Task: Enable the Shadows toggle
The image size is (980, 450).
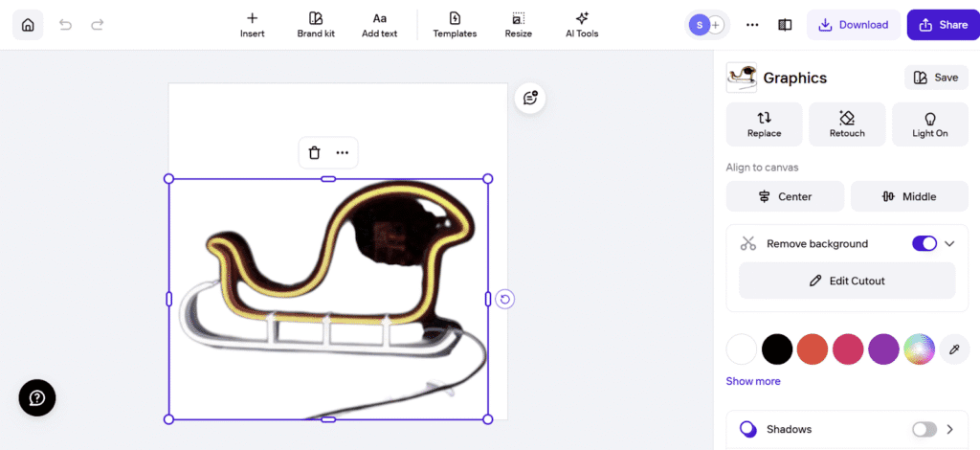Action: pyautogui.click(x=924, y=429)
